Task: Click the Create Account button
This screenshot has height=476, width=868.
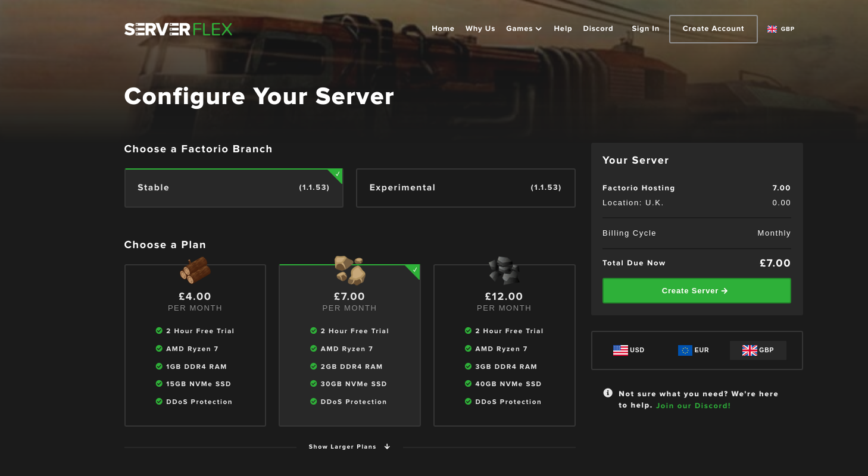Action: [x=713, y=29]
